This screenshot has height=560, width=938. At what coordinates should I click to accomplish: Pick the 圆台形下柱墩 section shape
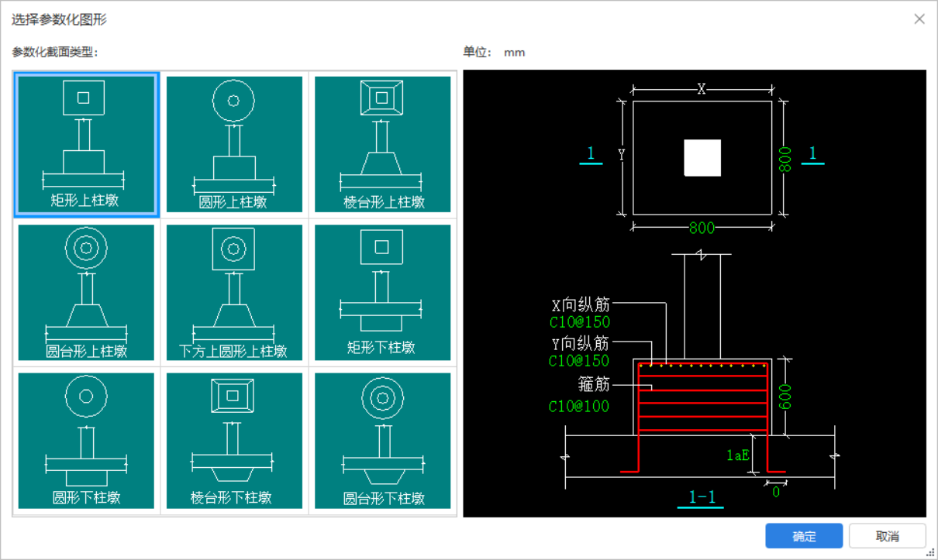pyautogui.click(x=382, y=441)
